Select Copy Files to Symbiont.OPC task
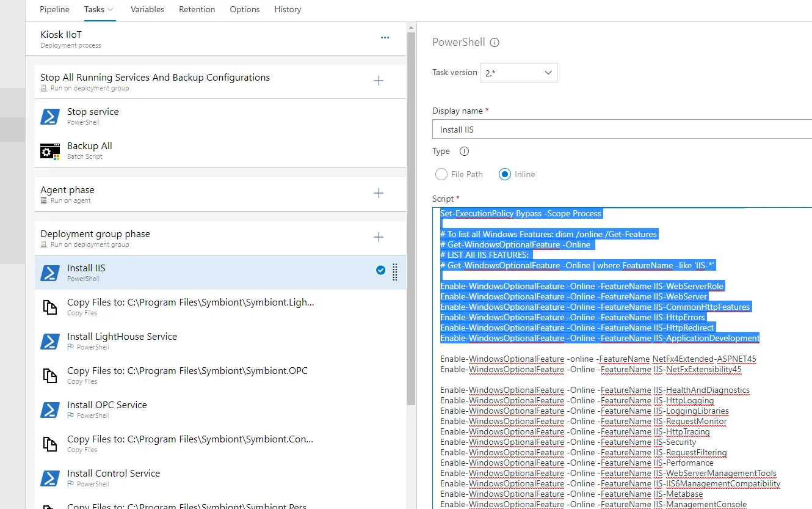Image resolution: width=812 pixels, height=509 pixels. pyautogui.click(x=221, y=375)
